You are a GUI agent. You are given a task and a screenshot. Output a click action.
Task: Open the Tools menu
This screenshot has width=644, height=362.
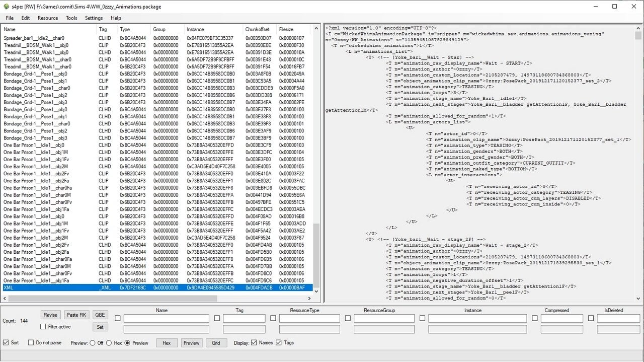71,18
